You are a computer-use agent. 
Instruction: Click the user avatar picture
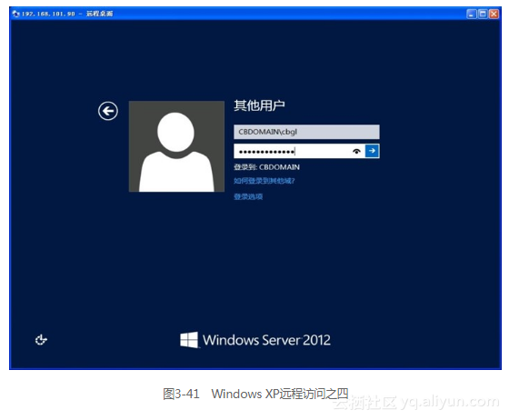[x=176, y=146]
